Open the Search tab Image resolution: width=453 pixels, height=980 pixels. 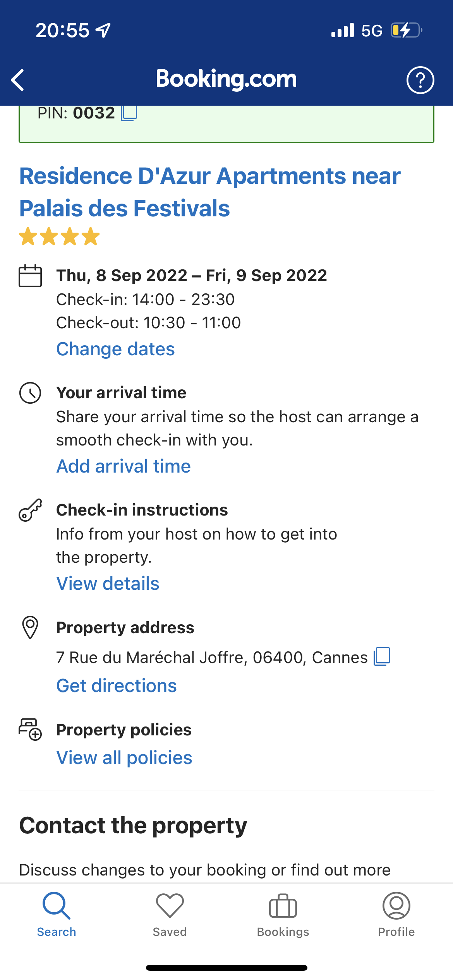click(x=57, y=914)
